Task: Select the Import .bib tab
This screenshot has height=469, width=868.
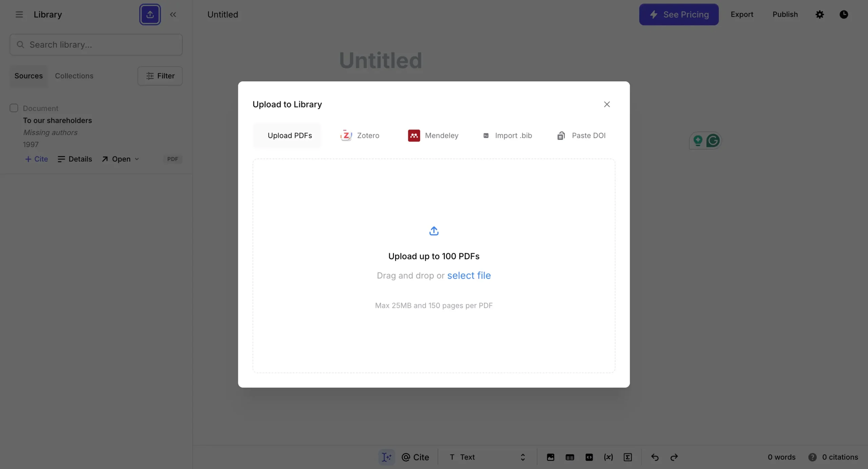Action: [508, 136]
